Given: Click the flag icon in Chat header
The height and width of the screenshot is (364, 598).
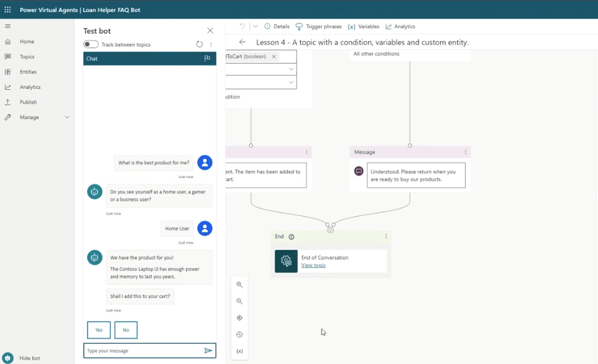Looking at the screenshot, I should point(207,58).
